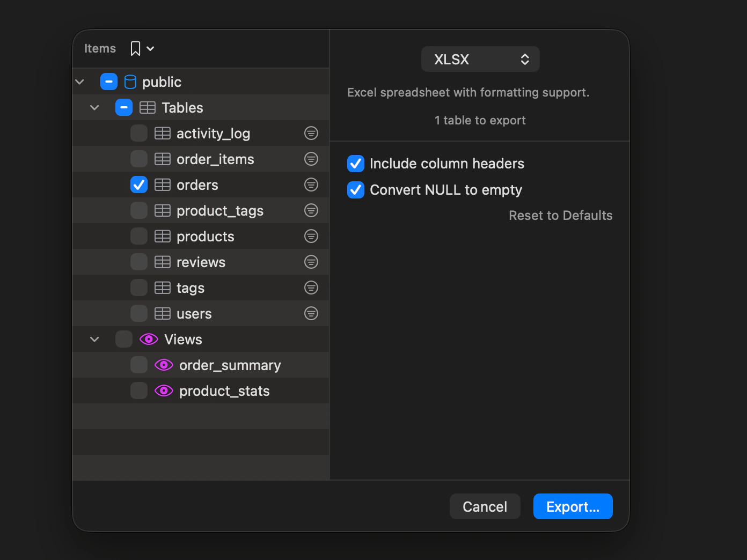The image size is (747, 560).
Task: Click the order_summary view eye icon
Action: coord(164,365)
